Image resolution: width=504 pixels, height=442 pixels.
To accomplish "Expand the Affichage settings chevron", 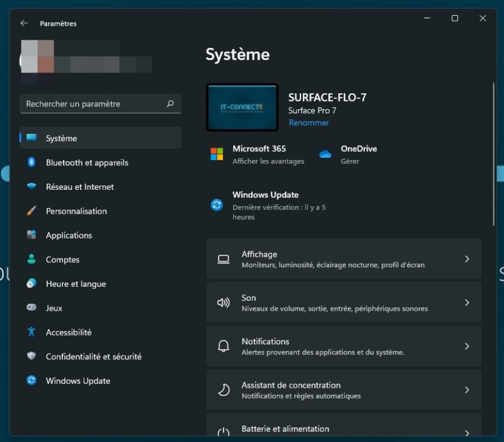I will pyautogui.click(x=467, y=259).
